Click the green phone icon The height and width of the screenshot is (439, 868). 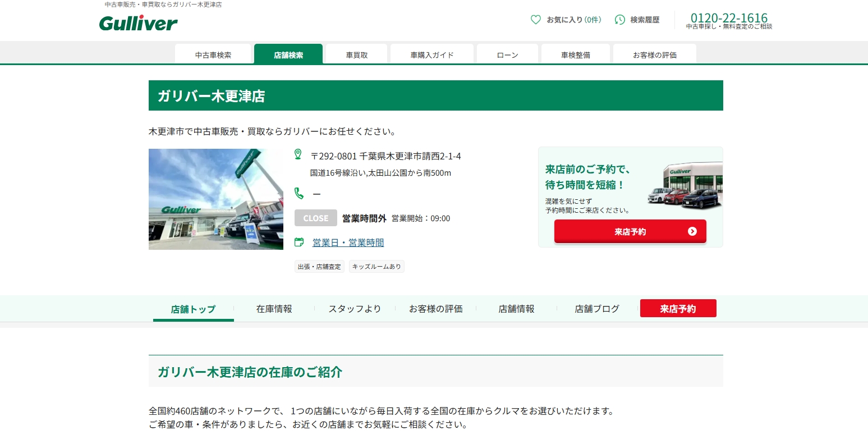coord(299,194)
